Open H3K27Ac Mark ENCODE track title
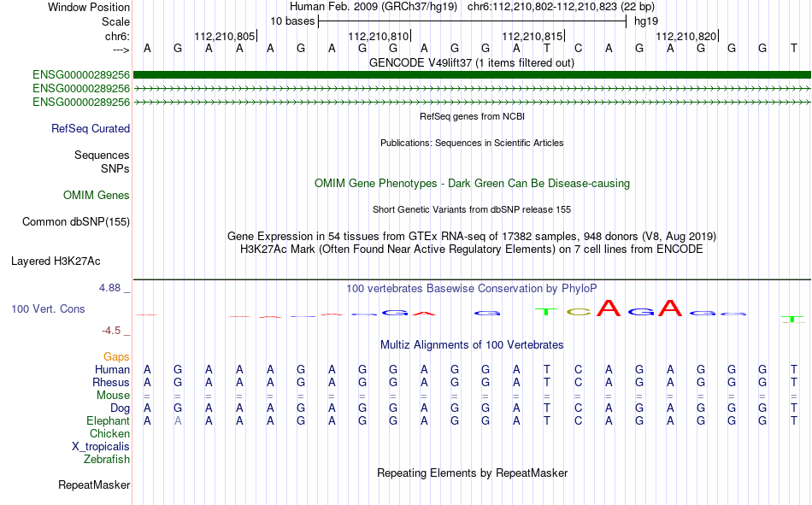This screenshot has height=505, width=812. click(x=472, y=250)
